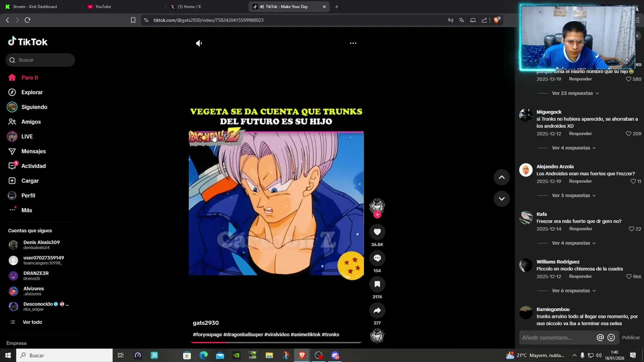644x362 pixels.
Task: Go to next video with down arrow
Action: (x=502, y=199)
